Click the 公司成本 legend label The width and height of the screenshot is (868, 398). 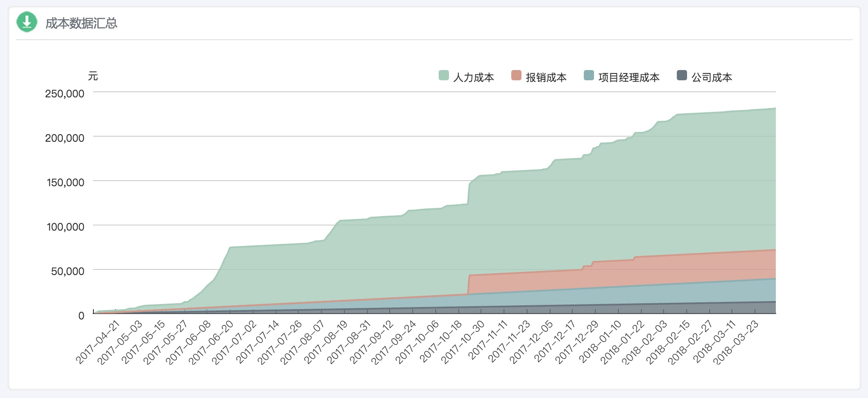712,77
